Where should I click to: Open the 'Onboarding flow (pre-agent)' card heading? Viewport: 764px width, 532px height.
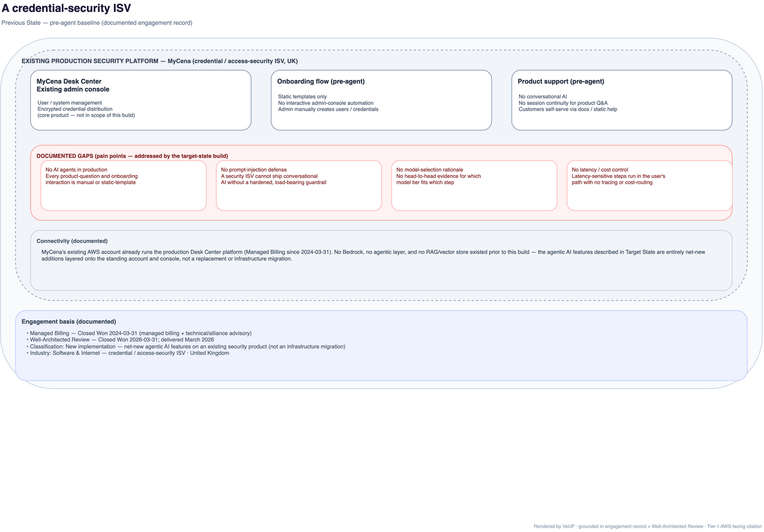(x=321, y=82)
